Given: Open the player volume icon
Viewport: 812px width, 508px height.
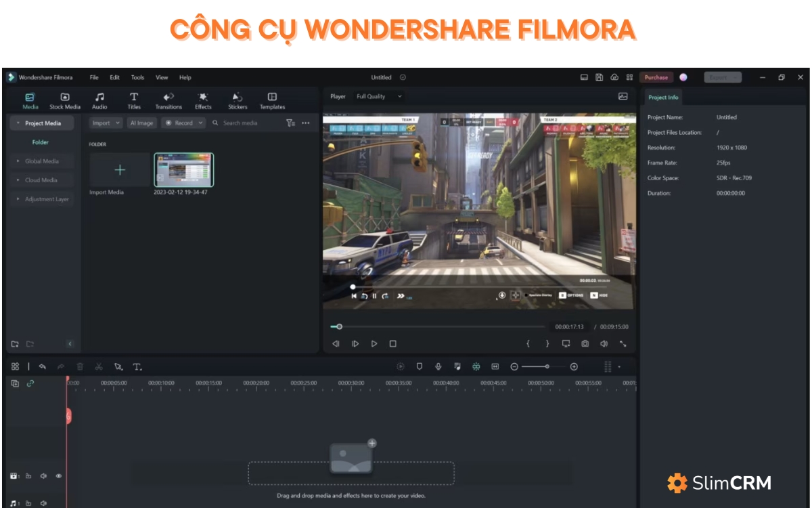Looking at the screenshot, I should [x=604, y=344].
